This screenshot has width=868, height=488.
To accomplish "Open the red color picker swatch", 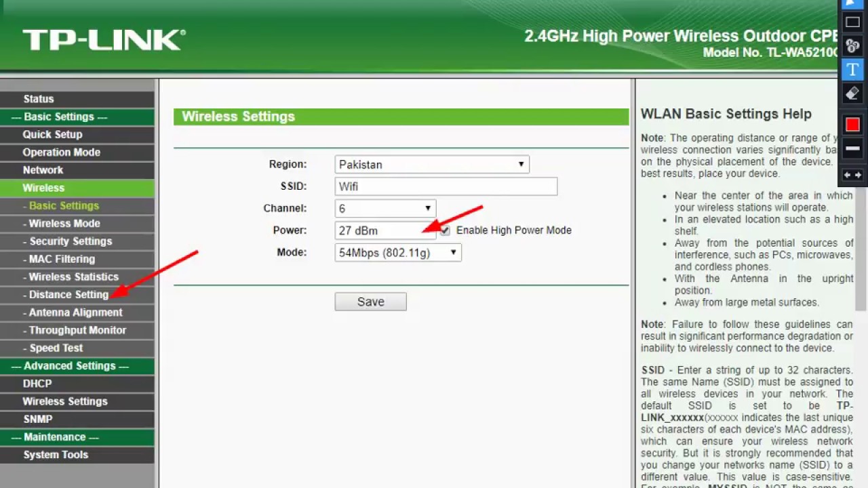I will pos(852,125).
